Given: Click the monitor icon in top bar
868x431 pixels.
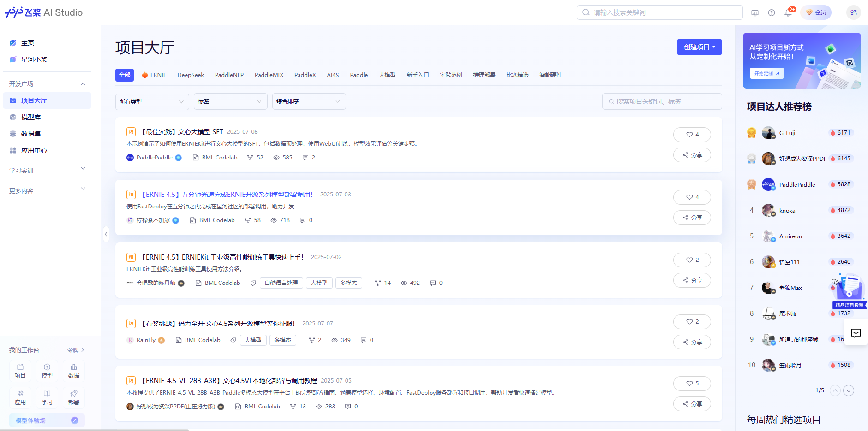Looking at the screenshot, I should click(x=755, y=13).
